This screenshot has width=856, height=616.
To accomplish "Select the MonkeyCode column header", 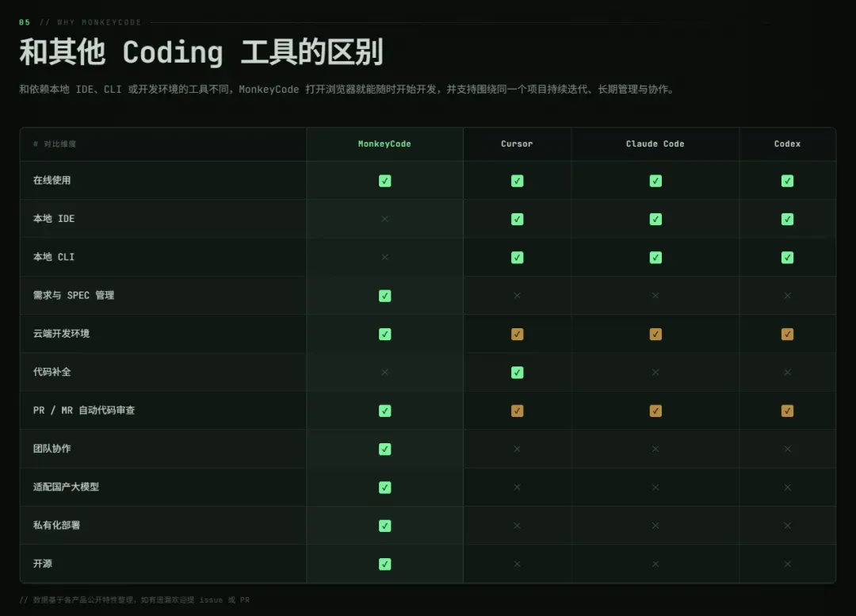I will tap(384, 143).
